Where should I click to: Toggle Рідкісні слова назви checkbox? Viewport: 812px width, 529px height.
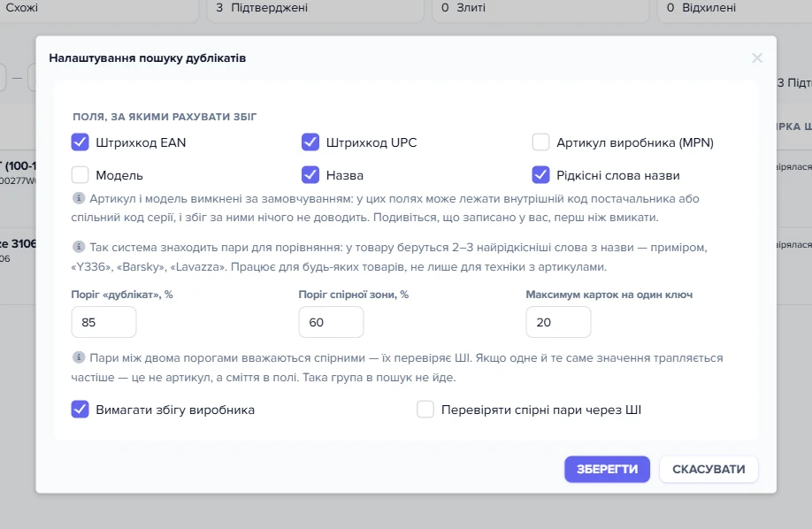click(540, 175)
